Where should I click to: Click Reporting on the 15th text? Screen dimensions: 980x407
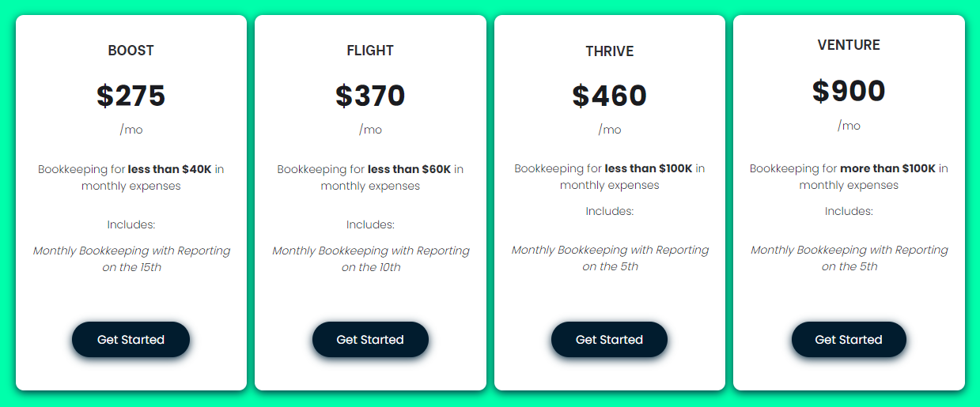point(131,259)
